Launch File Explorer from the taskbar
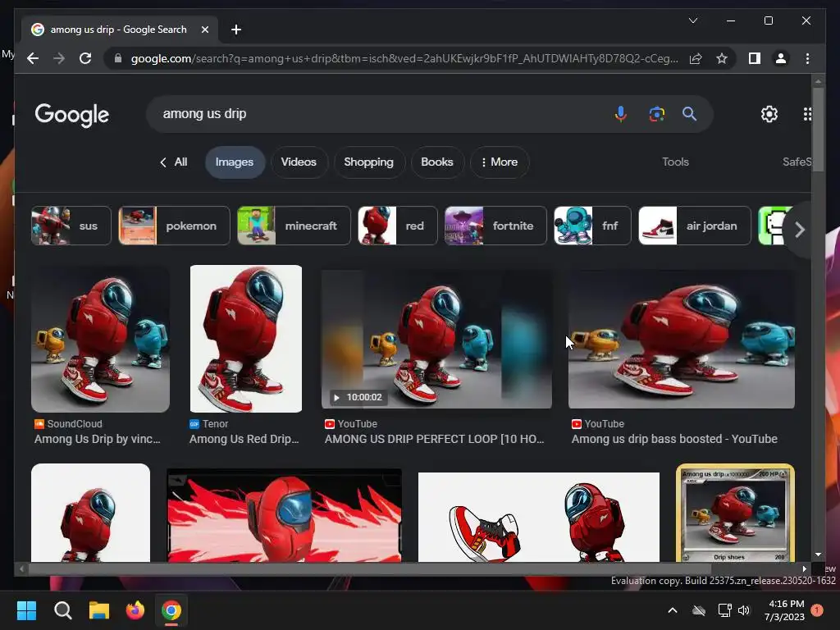 [99, 610]
